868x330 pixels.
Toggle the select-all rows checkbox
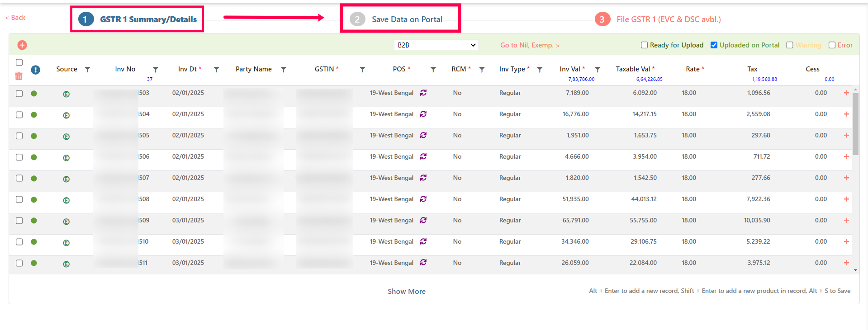[x=19, y=62]
